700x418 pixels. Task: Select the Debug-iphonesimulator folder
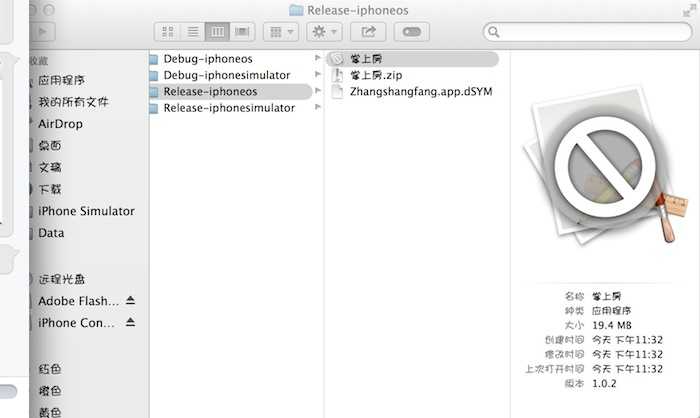(227, 75)
